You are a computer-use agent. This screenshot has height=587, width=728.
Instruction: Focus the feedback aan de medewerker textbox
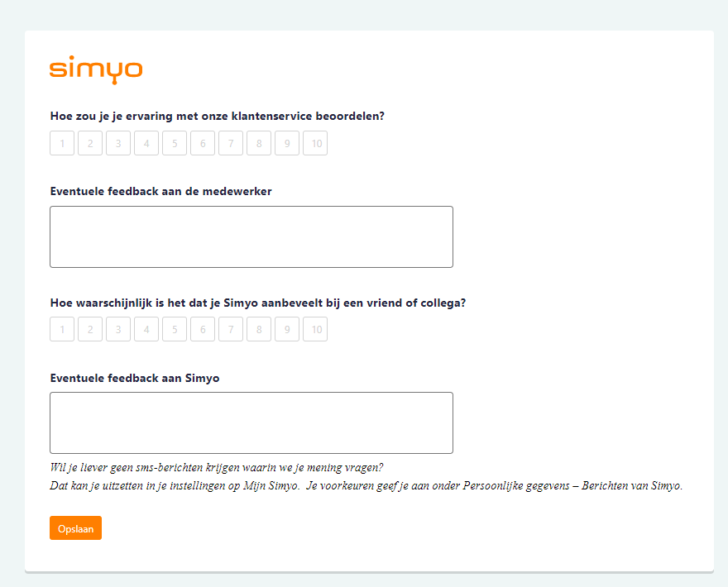click(x=251, y=236)
